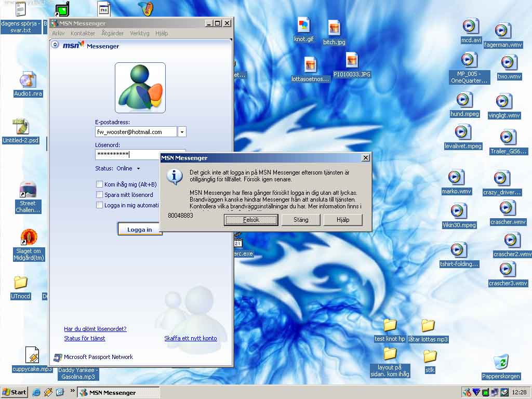Select the låtar lottas mp3 folder
The image size is (532, 399).
click(x=428, y=326)
